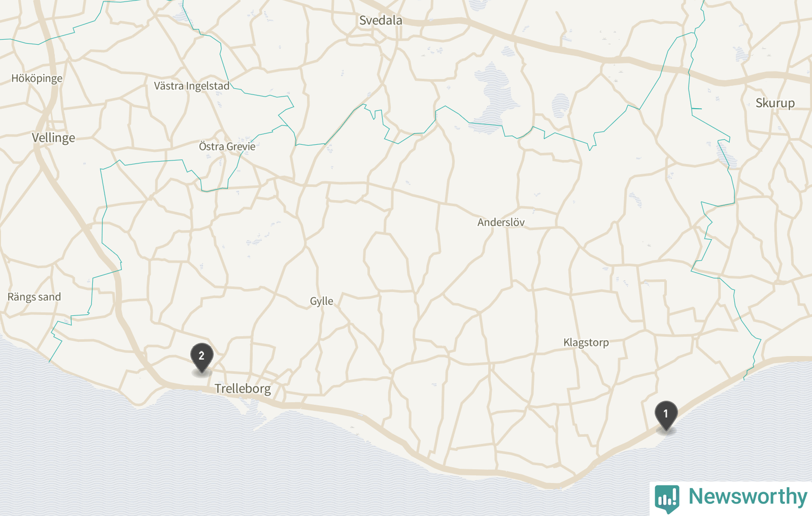812x516 pixels.
Task: Click the Östra Grevie label
Action: pos(227,147)
